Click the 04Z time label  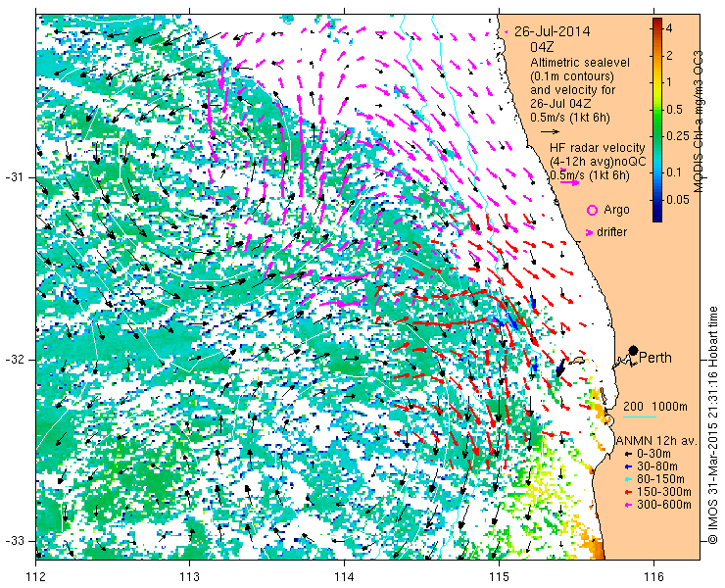[542, 47]
